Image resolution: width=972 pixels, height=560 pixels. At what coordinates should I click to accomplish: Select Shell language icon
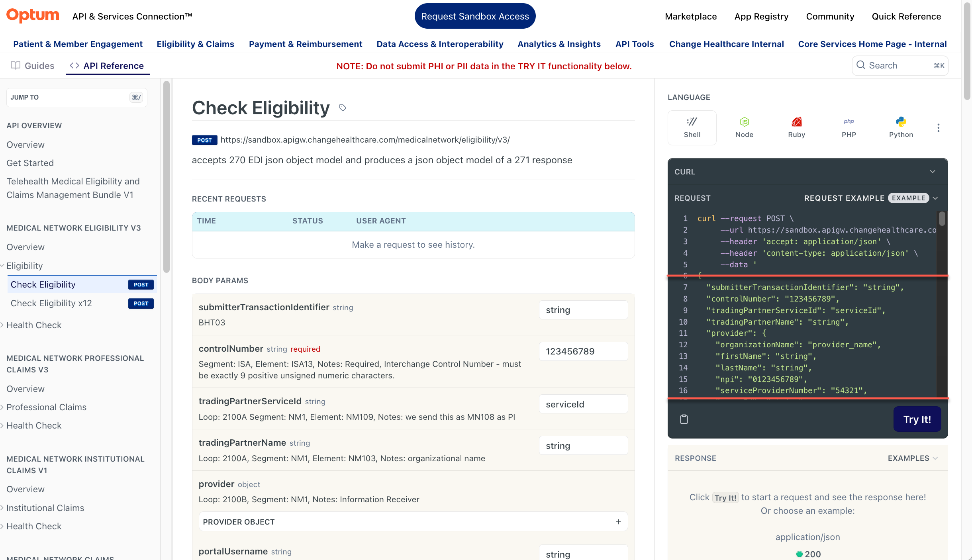click(x=692, y=128)
